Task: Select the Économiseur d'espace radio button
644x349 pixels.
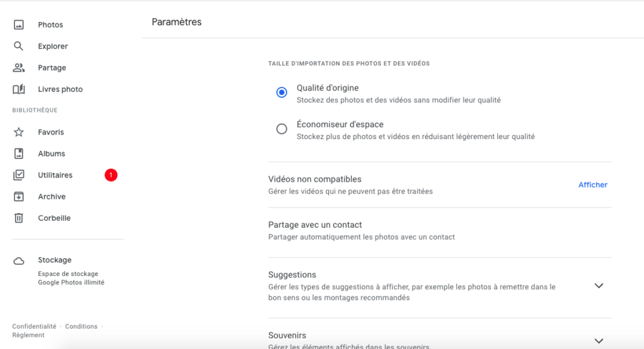Action: (281, 129)
